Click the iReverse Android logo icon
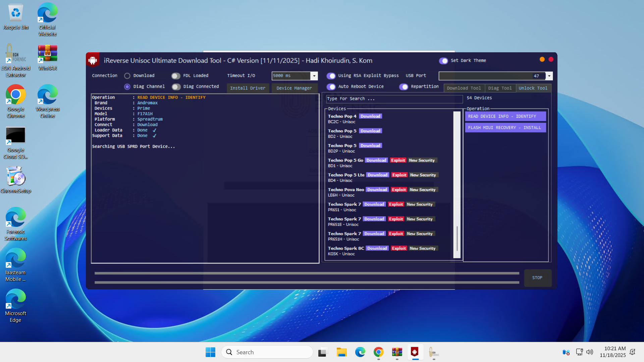The height and width of the screenshot is (362, 644). click(x=93, y=60)
